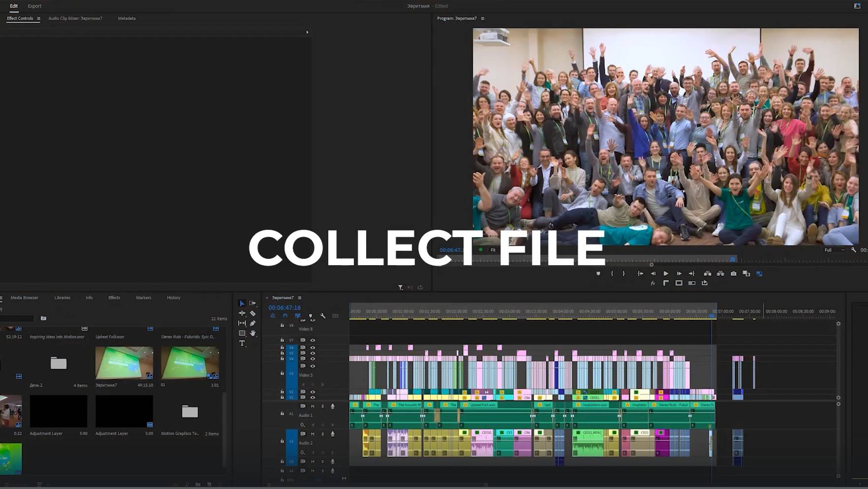The image size is (868, 489).
Task: Toggle insert sequences as nests button
Action: (273, 316)
